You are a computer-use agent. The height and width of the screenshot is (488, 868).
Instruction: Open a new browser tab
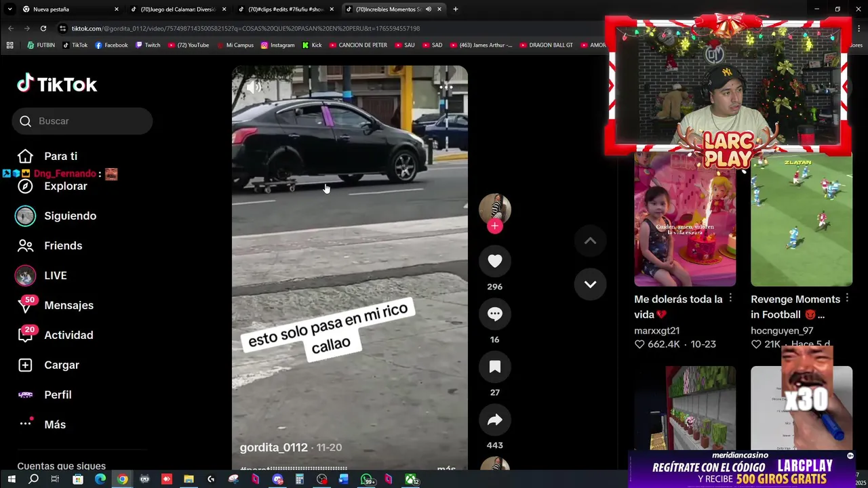(x=455, y=9)
